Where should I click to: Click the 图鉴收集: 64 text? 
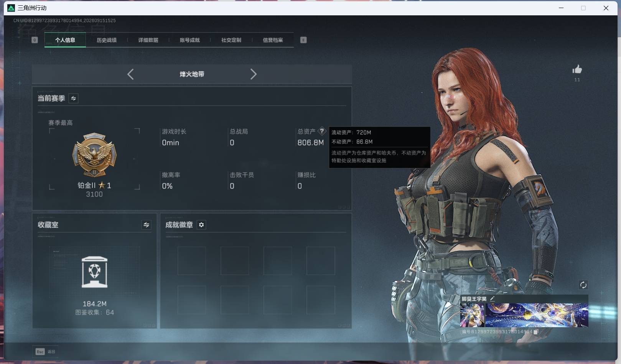click(94, 312)
